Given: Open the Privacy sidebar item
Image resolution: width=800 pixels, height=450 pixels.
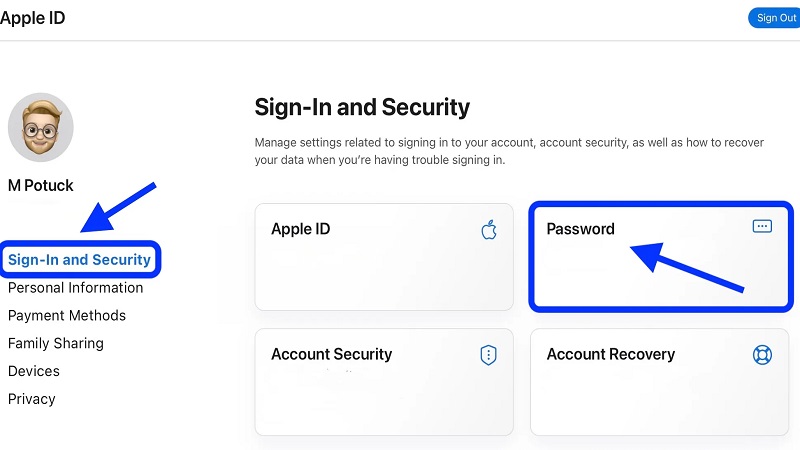Looking at the screenshot, I should pyautogui.click(x=32, y=399).
